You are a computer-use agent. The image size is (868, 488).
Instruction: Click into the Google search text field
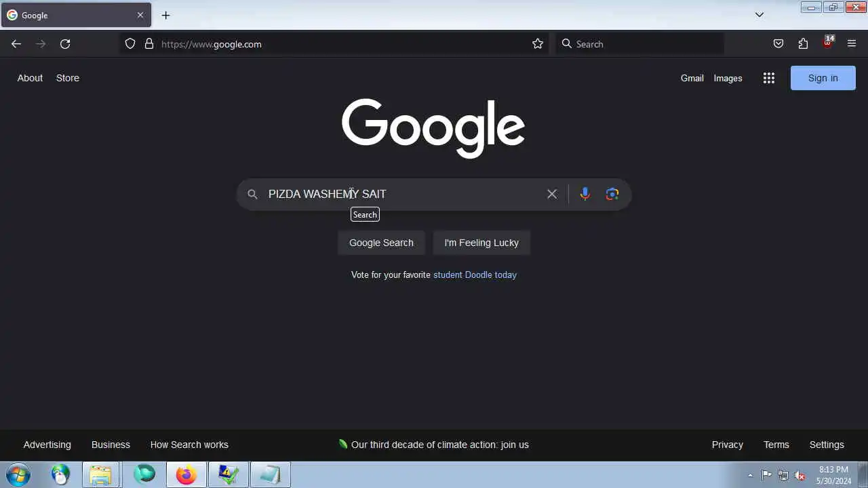tap(404, 194)
